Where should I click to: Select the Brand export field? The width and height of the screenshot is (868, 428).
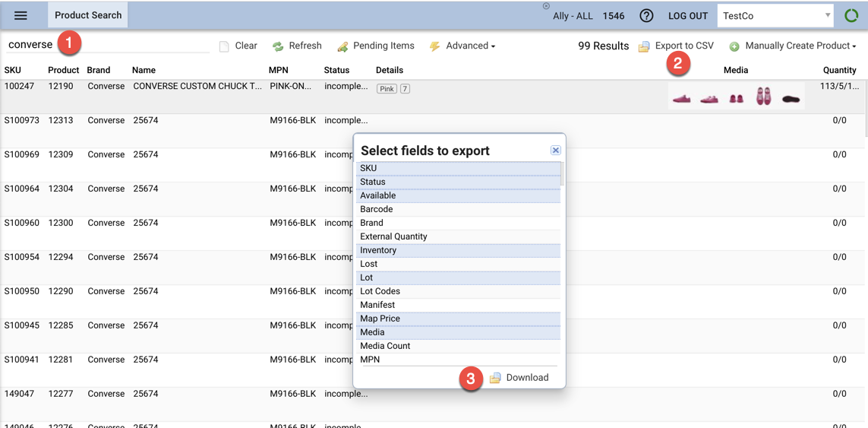(x=459, y=223)
